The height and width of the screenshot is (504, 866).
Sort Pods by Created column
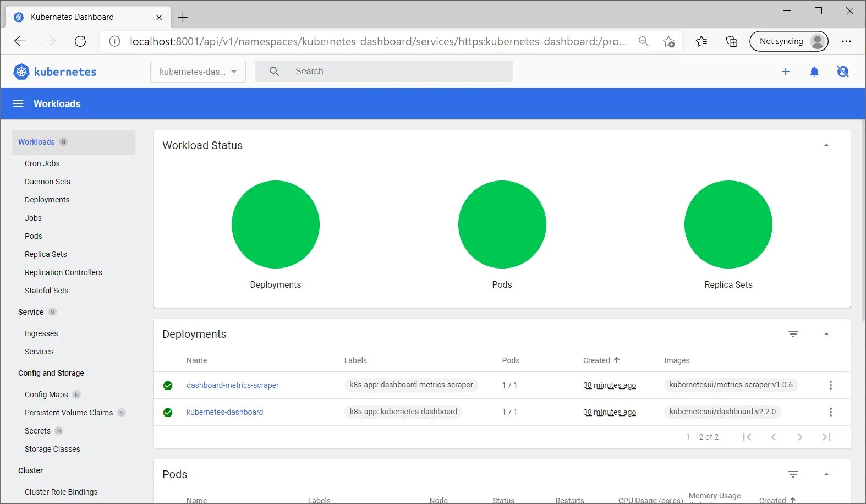pyautogui.click(x=777, y=500)
